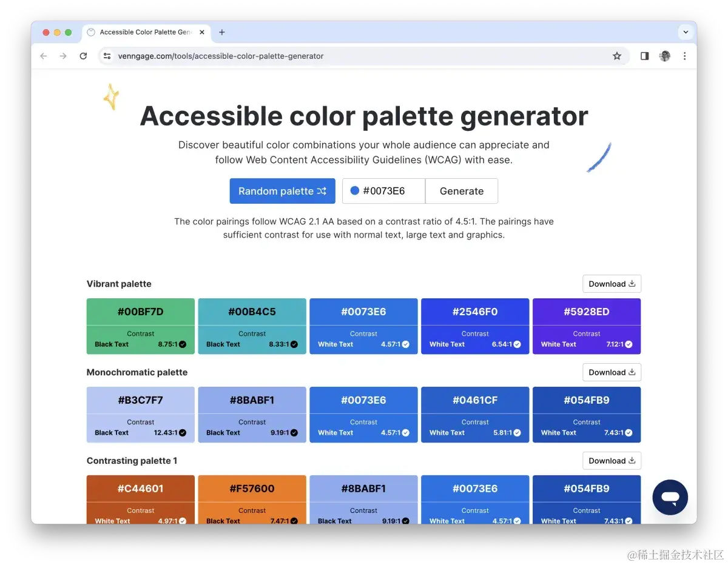Select the Accessible Color Palette Generator tab
Viewport: 728px width, 565px height.
[x=144, y=32]
